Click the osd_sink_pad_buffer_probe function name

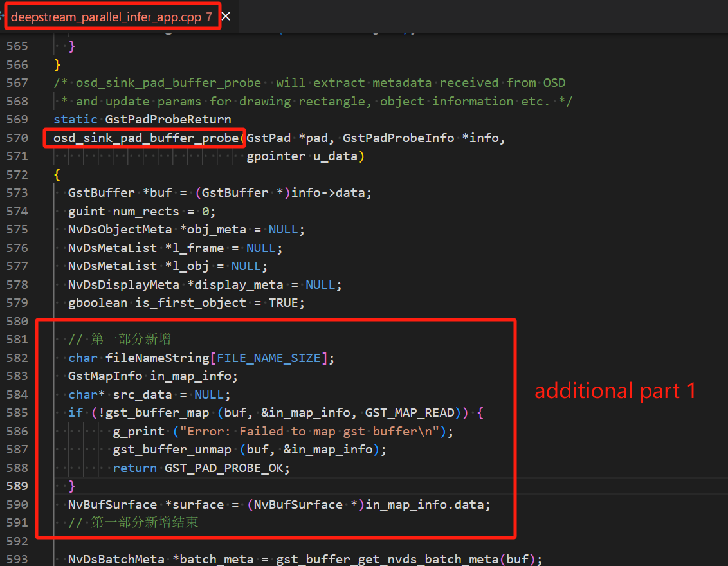146,138
